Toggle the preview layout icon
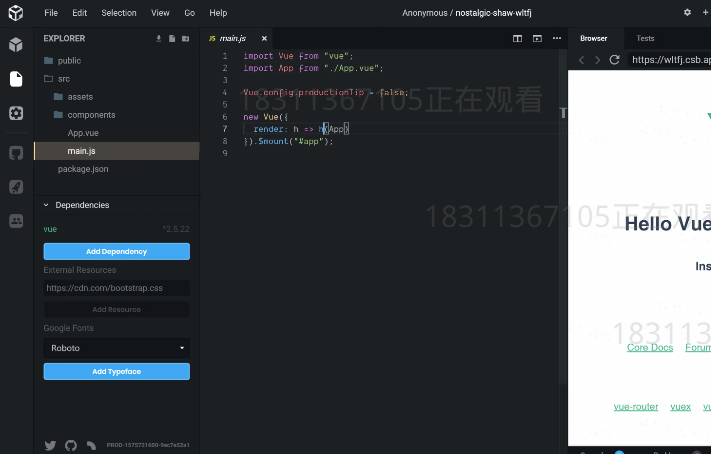Image resolution: width=711 pixels, height=454 pixels. coord(537,39)
